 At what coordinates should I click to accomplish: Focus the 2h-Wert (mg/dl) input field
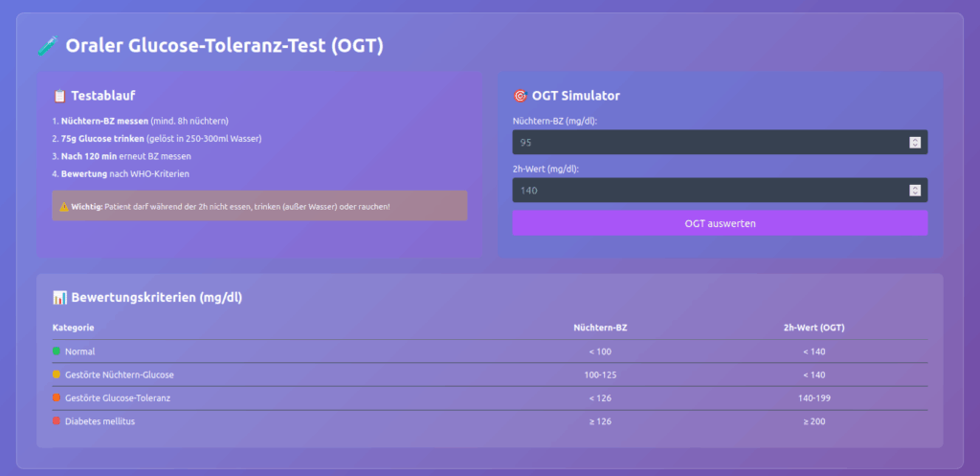point(708,191)
